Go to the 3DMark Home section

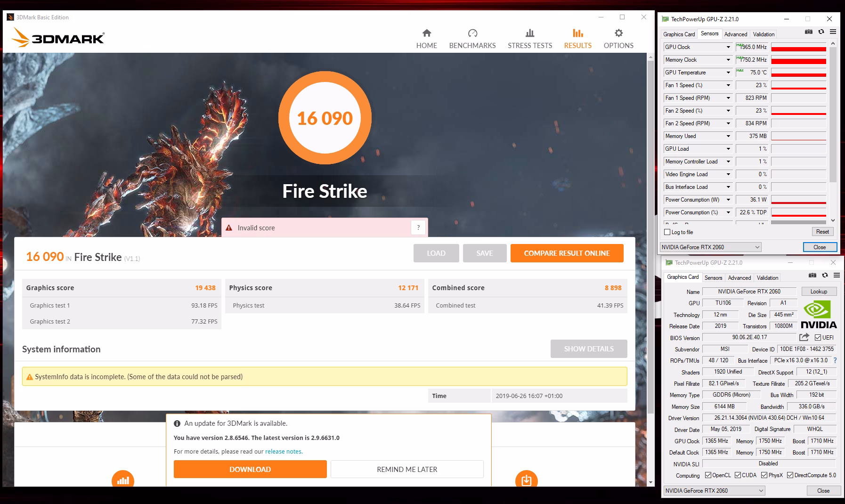[426, 39]
